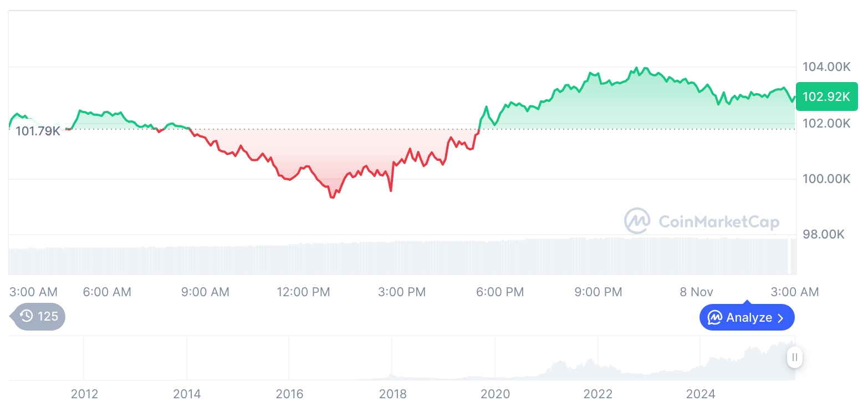Click the green 102.92K current price tag
This screenshot has height=406, width=868.
tap(826, 97)
